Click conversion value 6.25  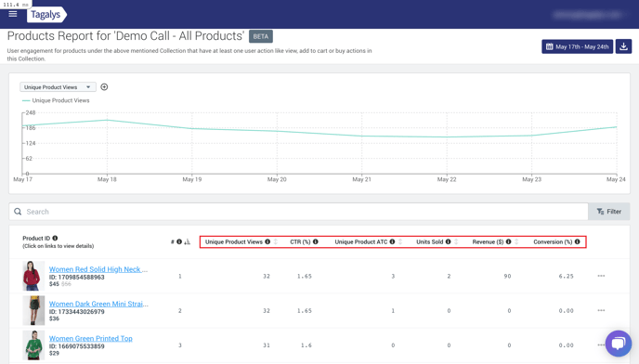point(566,276)
